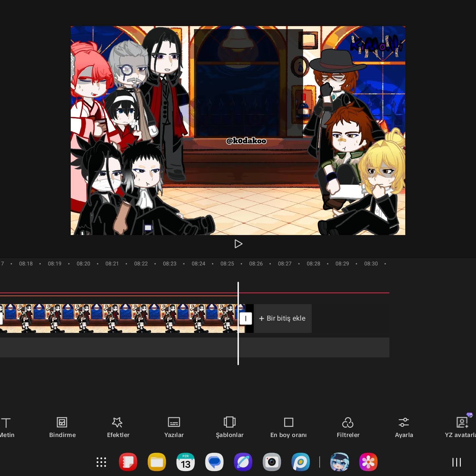
Task: Open the Filtreler filters panel
Action: [348, 427]
